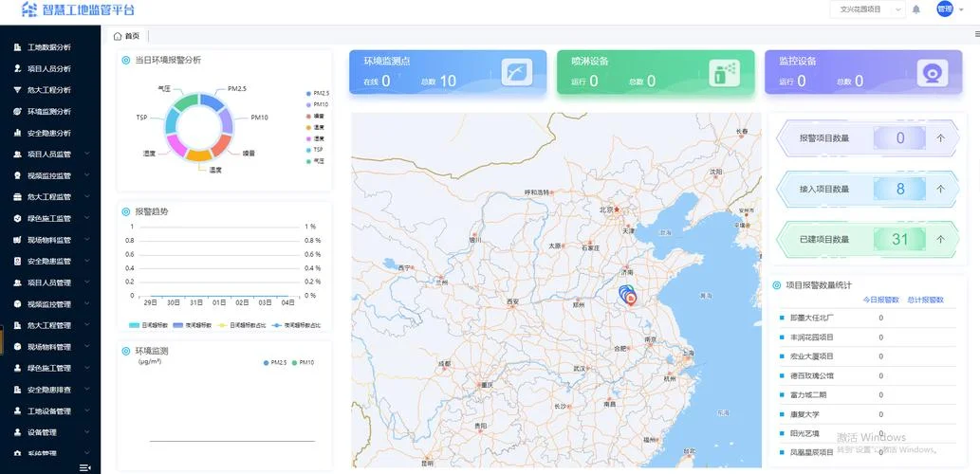Click the 项目人员分析 person icon

[17, 68]
